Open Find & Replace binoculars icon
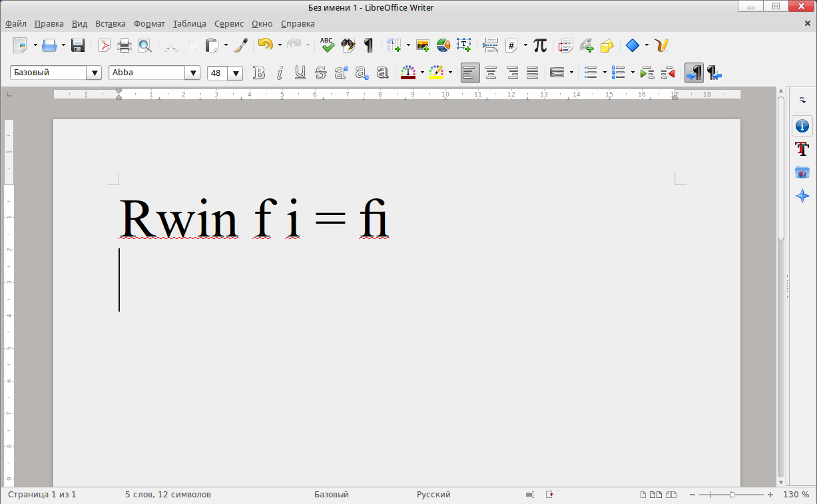The image size is (817, 504). click(x=348, y=45)
